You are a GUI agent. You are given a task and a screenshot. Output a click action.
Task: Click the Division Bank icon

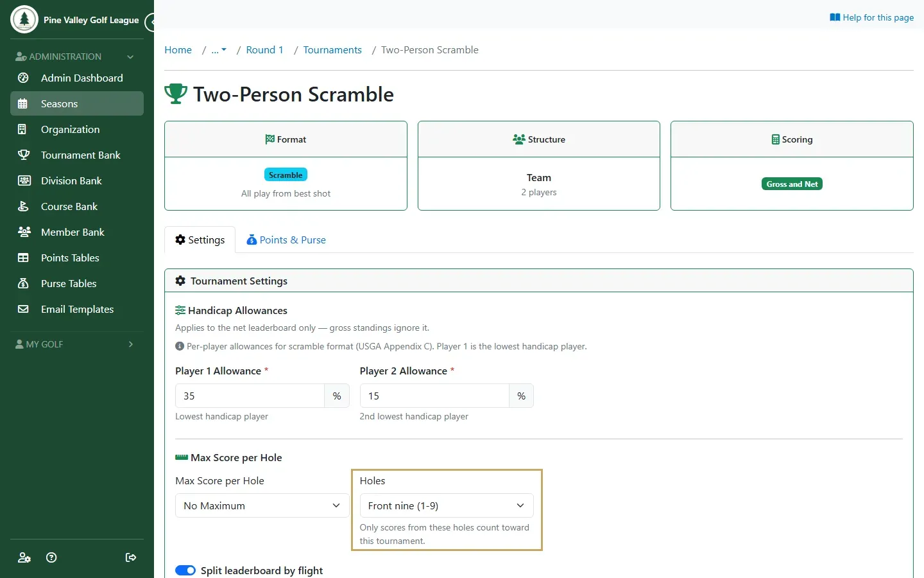[24, 180]
